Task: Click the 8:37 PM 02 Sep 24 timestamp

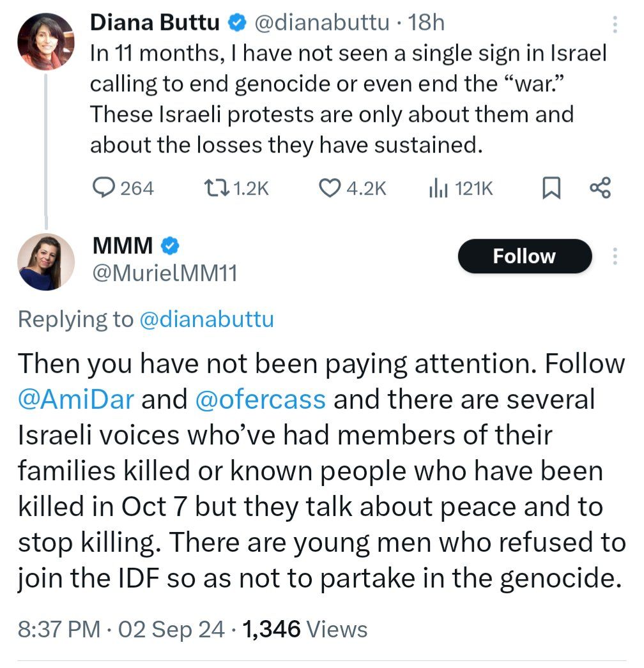Action: pyautogui.click(x=121, y=629)
